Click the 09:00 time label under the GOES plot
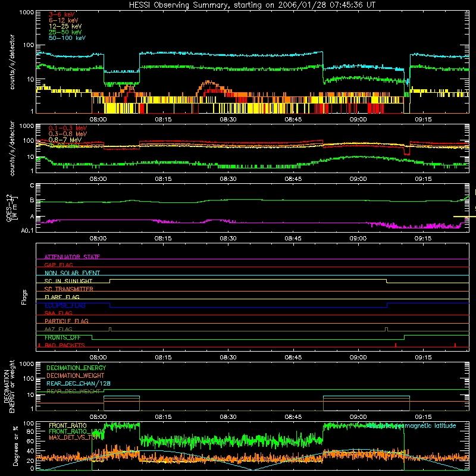Viewport: 476px width, 476px height. [358, 239]
